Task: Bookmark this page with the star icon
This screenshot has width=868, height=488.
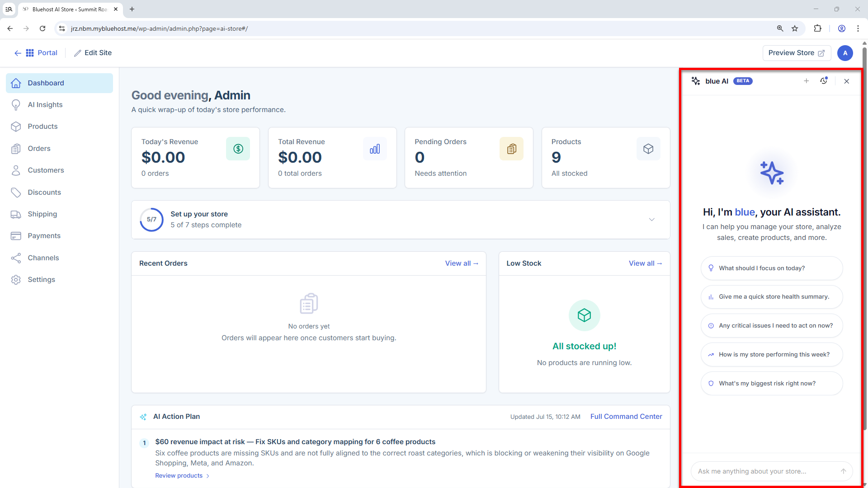Action: tap(795, 28)
